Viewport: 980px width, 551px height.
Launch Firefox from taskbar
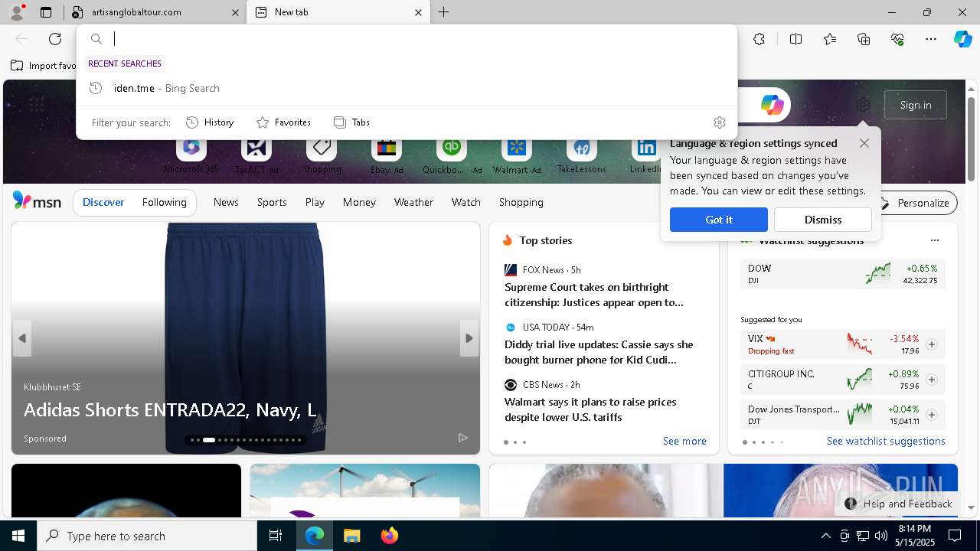(x=389, y=536)
